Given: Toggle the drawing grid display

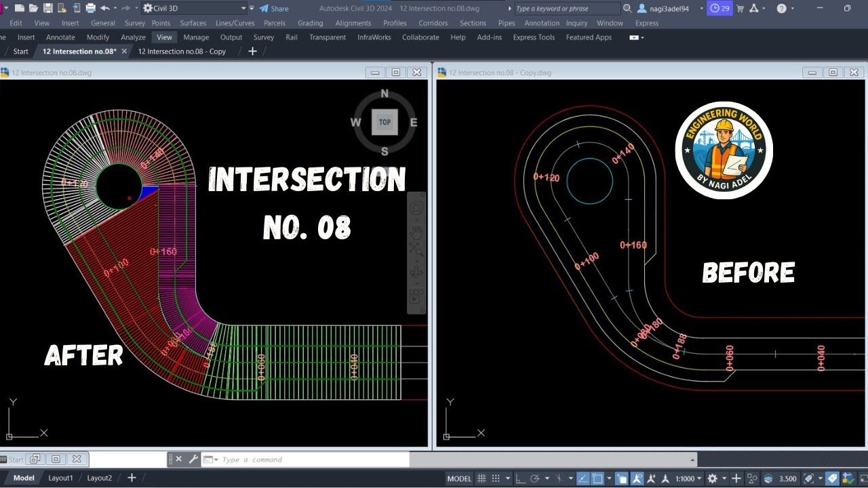Looking at the screenshot, I should click(482, 479).
